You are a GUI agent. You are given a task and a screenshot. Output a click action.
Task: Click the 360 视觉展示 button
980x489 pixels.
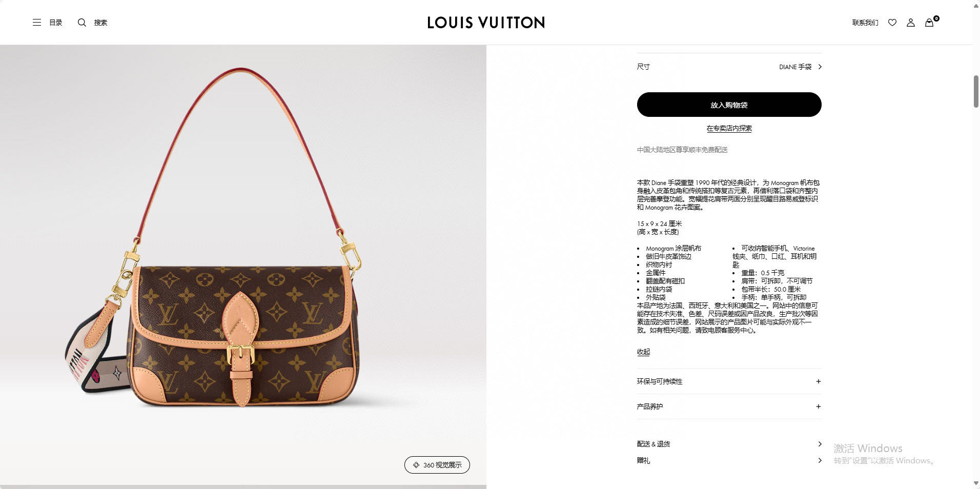[x=437, y=465]
